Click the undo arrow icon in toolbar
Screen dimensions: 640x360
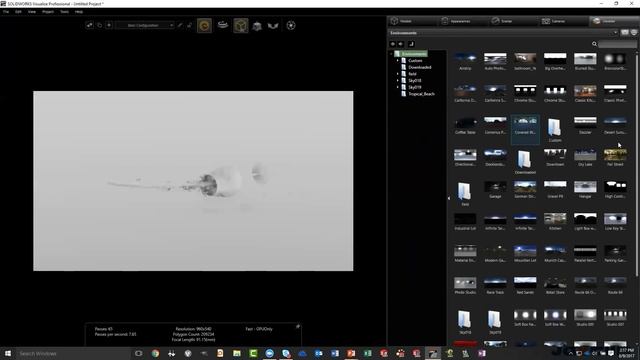pos(100,25)
